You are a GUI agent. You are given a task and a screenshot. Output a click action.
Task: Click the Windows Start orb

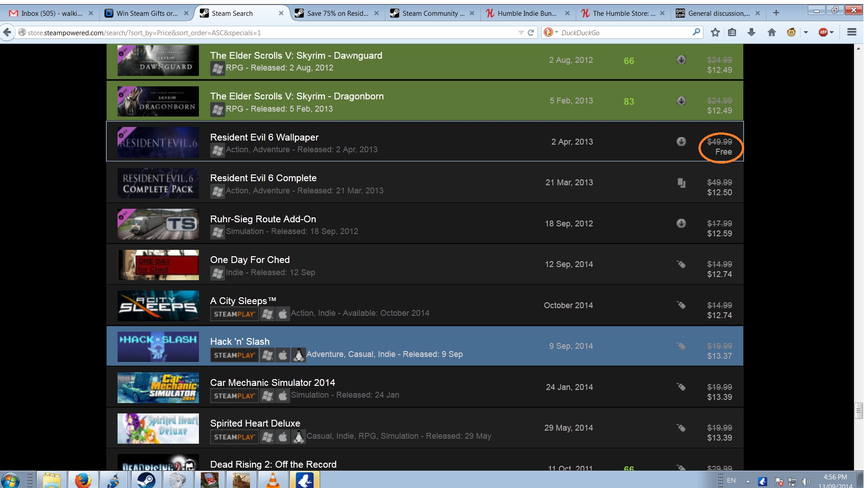tap(10, 480)
